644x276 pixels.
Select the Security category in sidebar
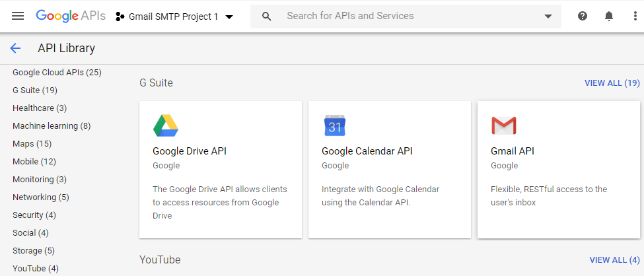coord(34,215)
